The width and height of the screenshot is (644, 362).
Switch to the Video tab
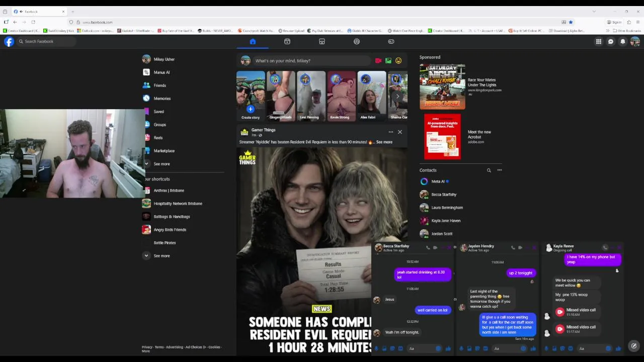coord(287,42)
